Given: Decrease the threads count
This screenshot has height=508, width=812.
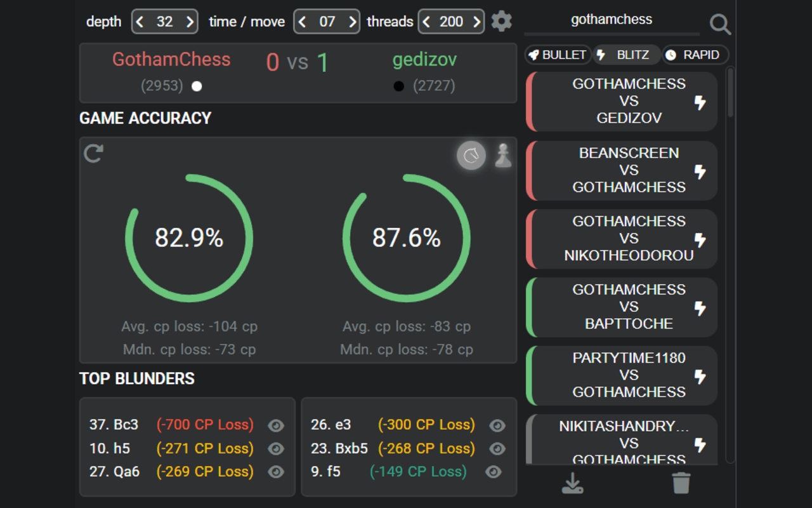Looking at the screenshot, I should [x=428, y=22].
